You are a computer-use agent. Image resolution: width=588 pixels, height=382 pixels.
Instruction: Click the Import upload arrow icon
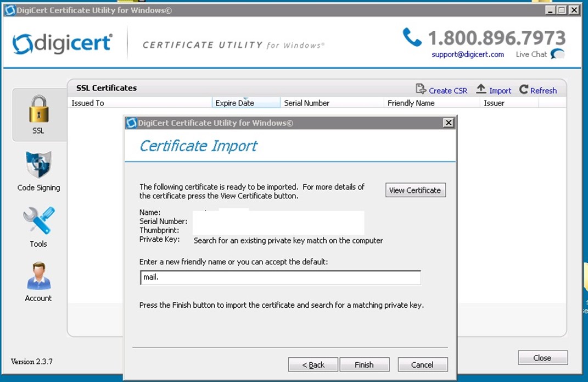click(x=481, y=89)
